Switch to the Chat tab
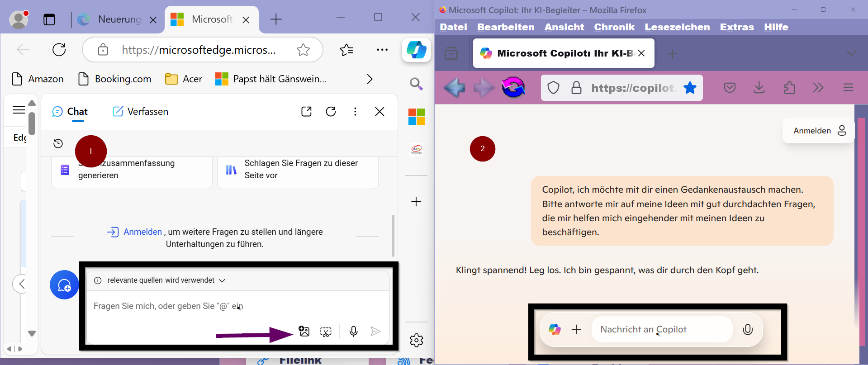 [70, 112]
